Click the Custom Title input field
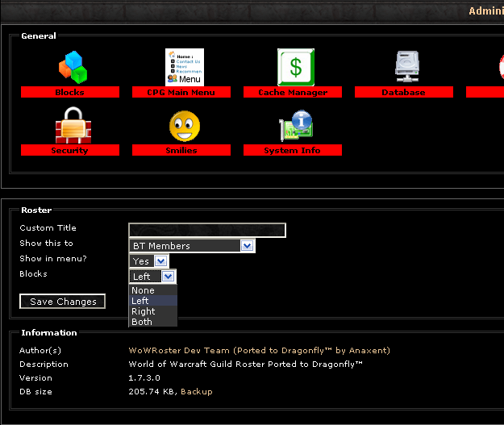504x425 pixels. click(207, 231)
